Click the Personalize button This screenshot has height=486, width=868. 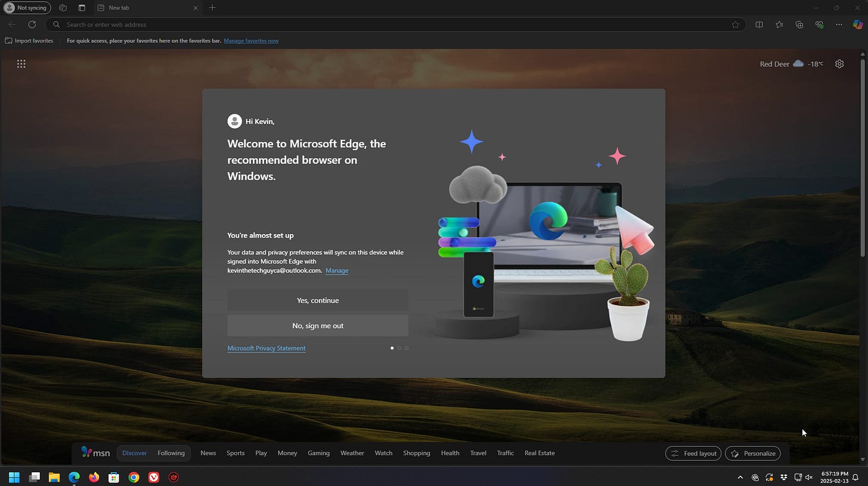(753, 453)
